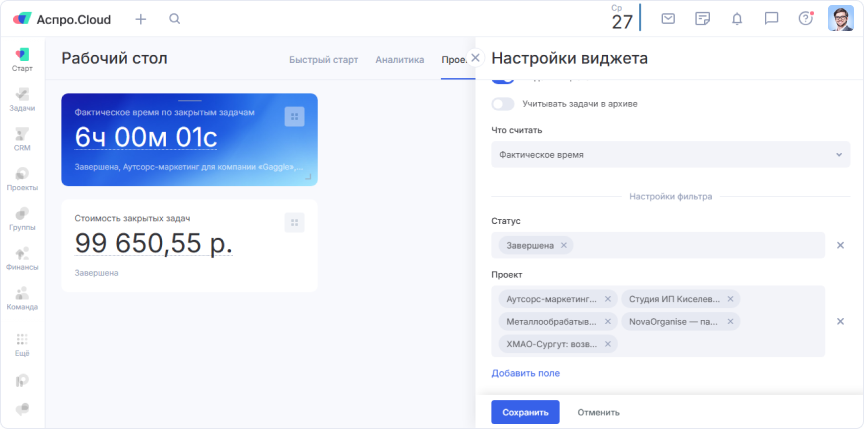Toggle Учитывать задачи в архиве switch
This screenshot has width=864, height=429.
[x=503, y=104]
